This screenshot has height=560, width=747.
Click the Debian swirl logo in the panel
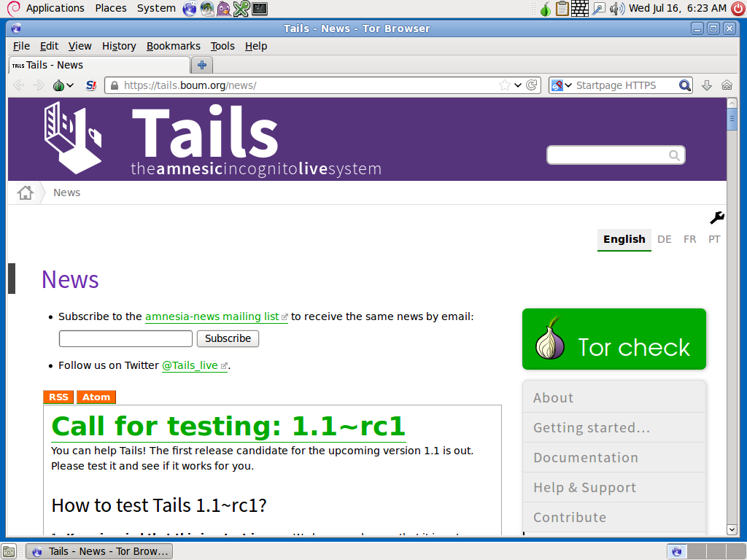click(x=13, y=8)
